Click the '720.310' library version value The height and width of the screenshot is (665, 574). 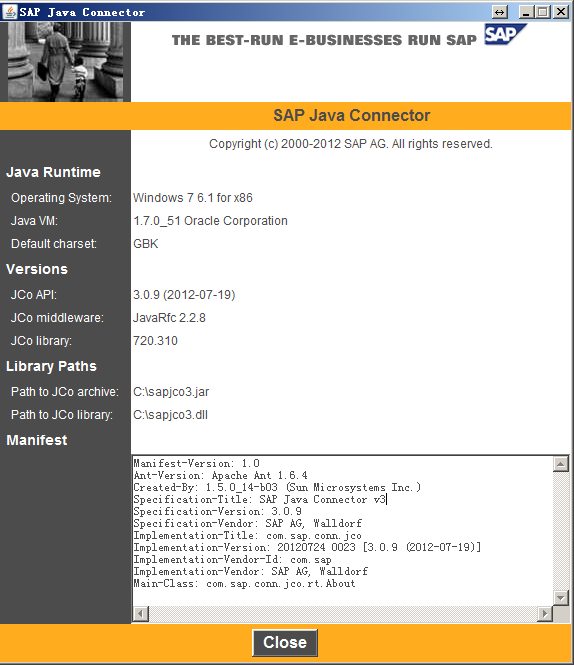click(x=155, y=341)
